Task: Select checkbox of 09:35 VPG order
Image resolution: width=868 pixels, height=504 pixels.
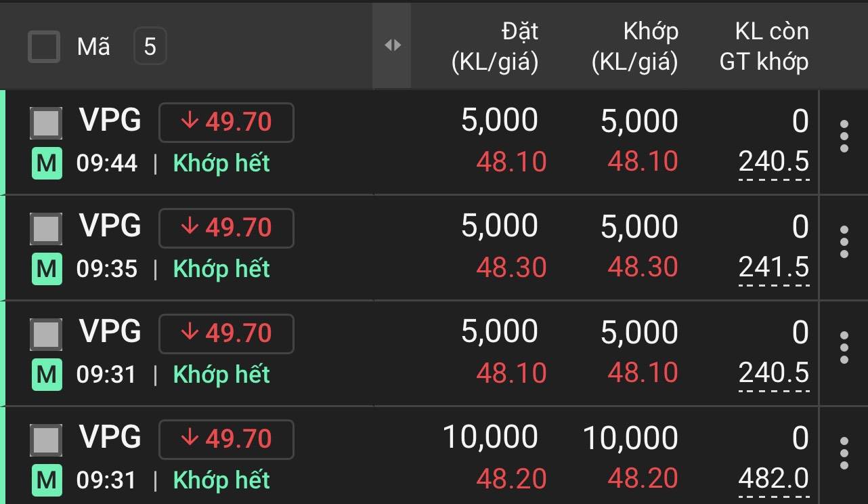Action: click(46, 228)
